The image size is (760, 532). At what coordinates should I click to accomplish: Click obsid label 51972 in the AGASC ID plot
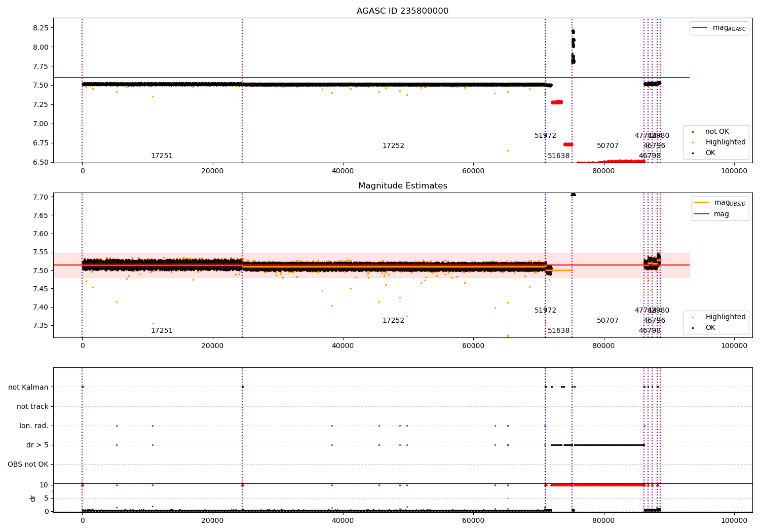coord(545,136)
